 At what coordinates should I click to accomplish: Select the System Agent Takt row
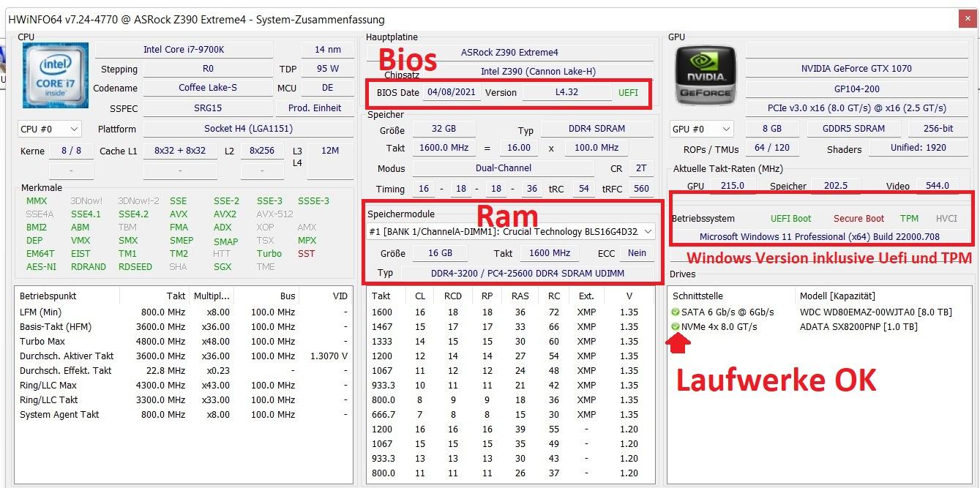coord(183,415)
